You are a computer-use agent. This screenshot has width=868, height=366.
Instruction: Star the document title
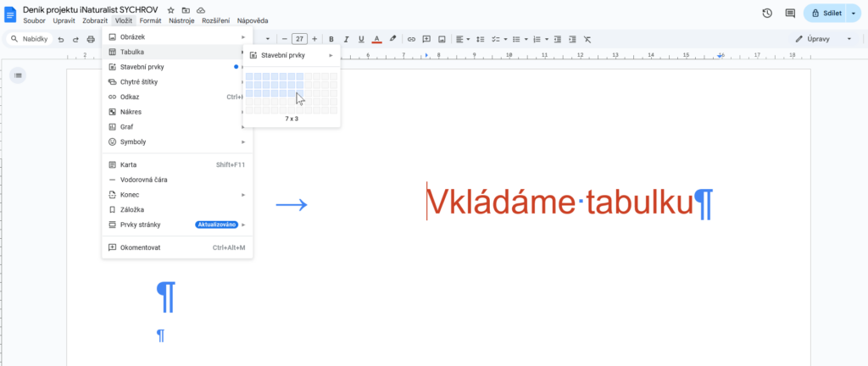170,9
